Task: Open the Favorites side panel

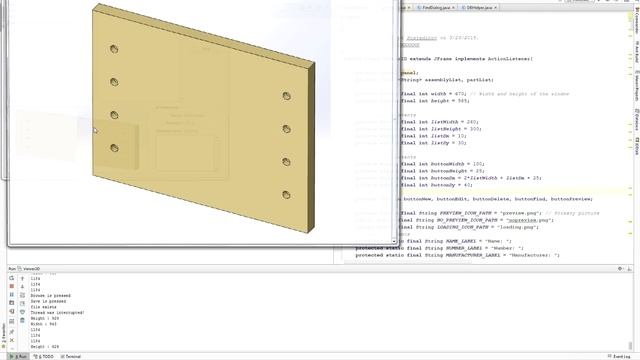Action: click(4, 336)
